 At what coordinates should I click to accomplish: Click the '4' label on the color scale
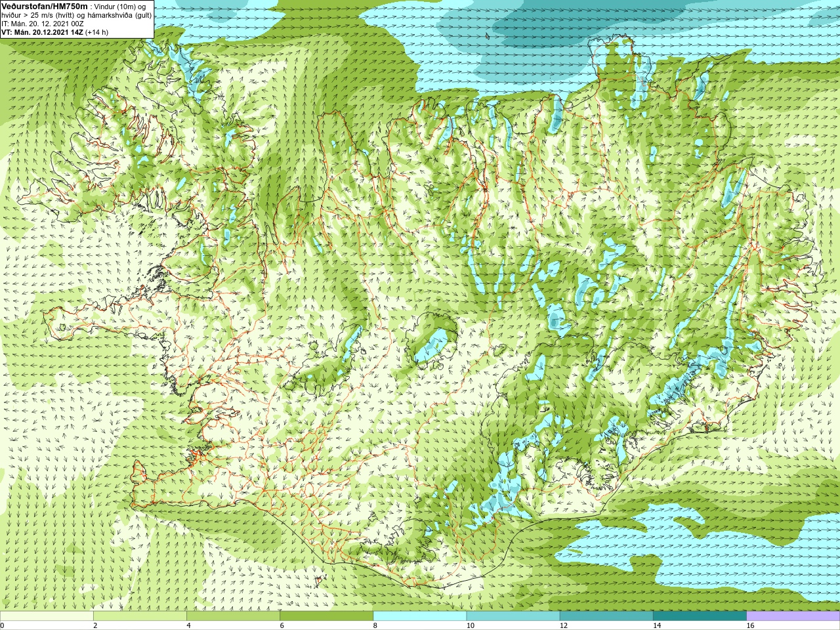tap(188, 625)
